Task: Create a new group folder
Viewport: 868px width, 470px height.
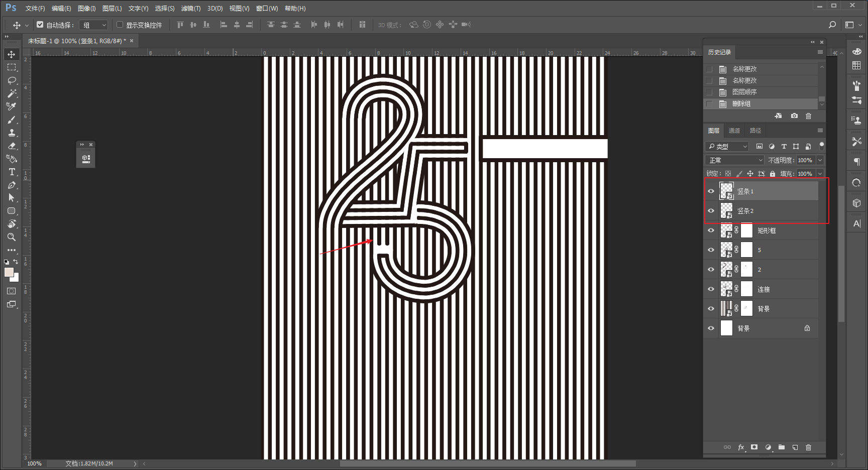Action: (781, 447)
